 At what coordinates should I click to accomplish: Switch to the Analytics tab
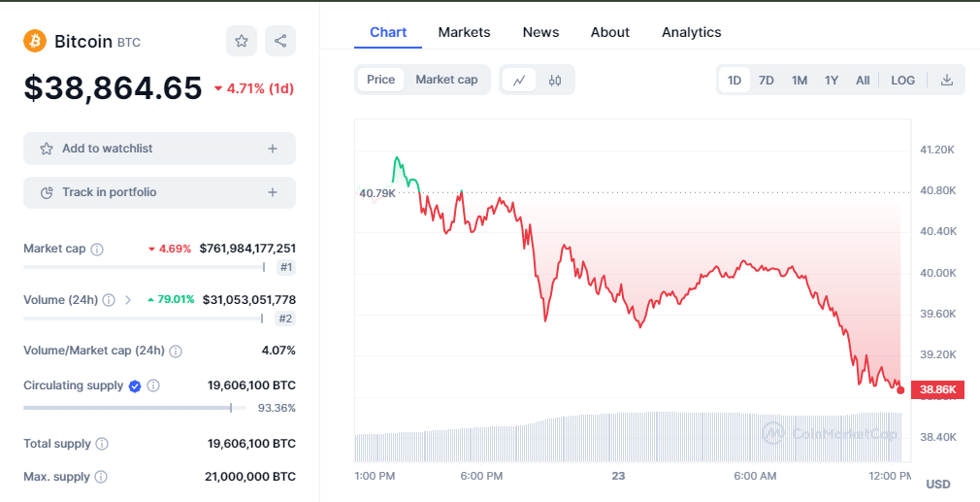pos(691,32)
